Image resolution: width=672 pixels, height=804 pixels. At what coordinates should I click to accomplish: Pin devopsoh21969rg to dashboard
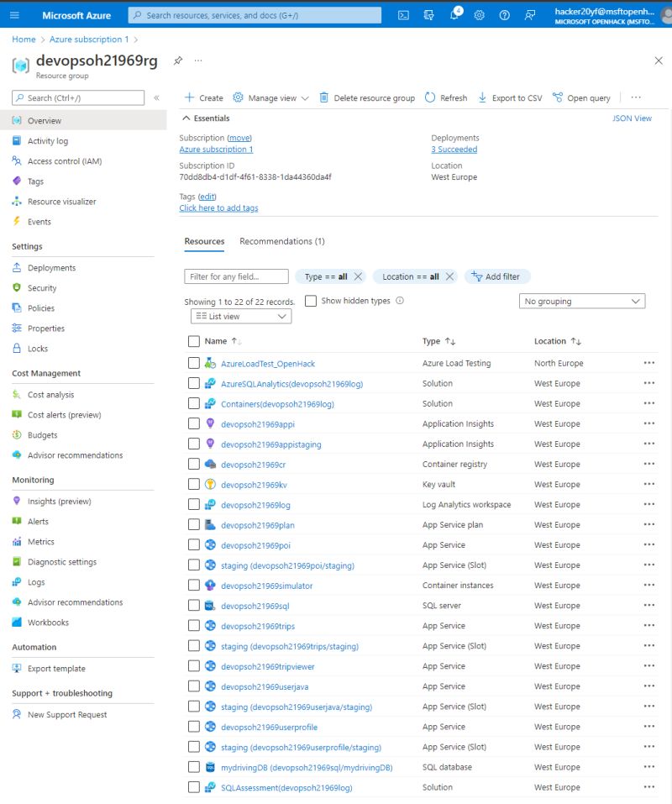(x=178, y=60)
